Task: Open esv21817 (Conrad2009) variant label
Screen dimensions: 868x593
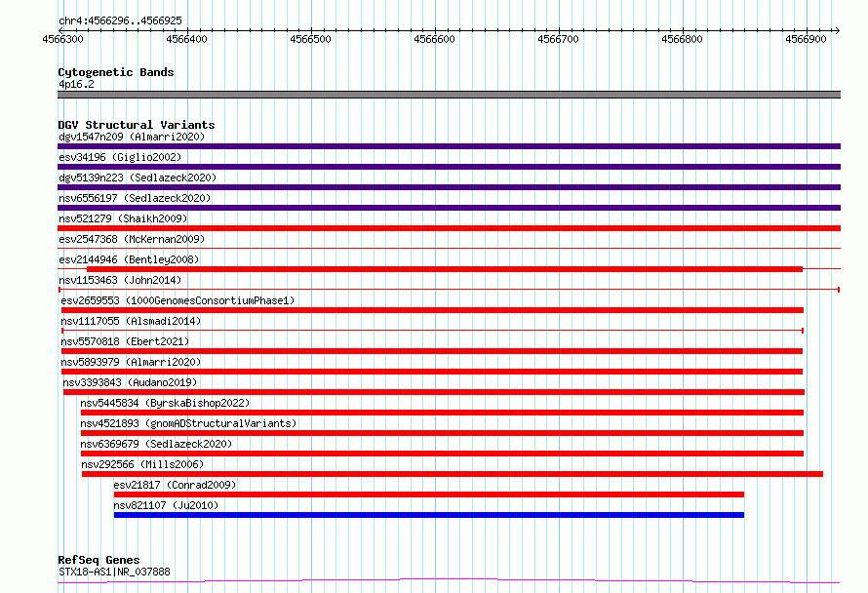Action: click(175, 485)
